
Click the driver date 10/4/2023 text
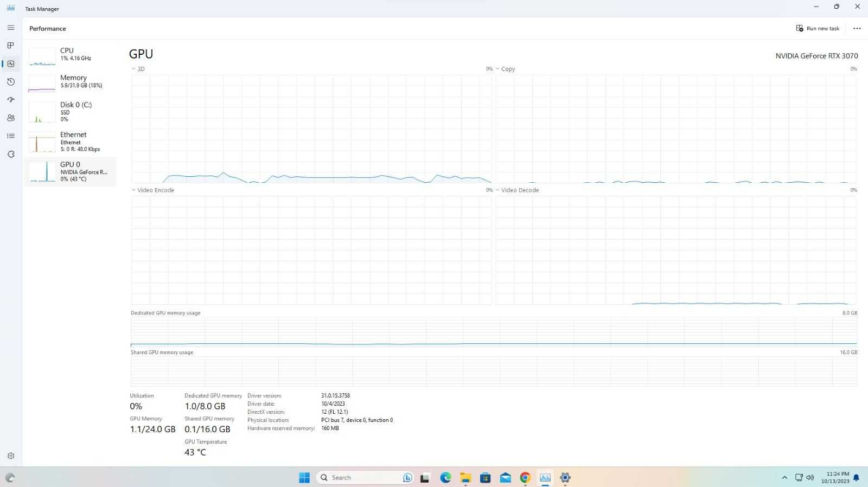point(333,403)
